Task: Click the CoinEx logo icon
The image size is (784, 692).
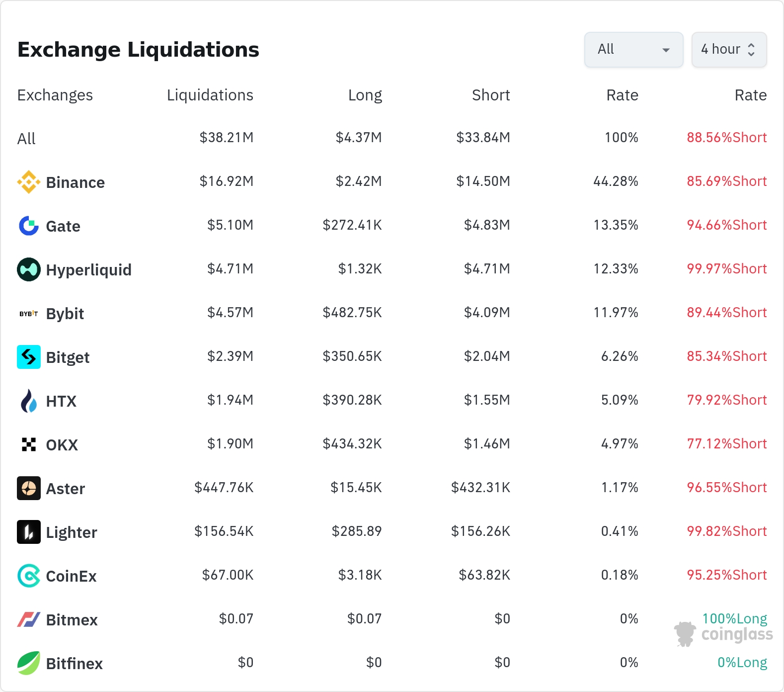Action: pos(29,576)
